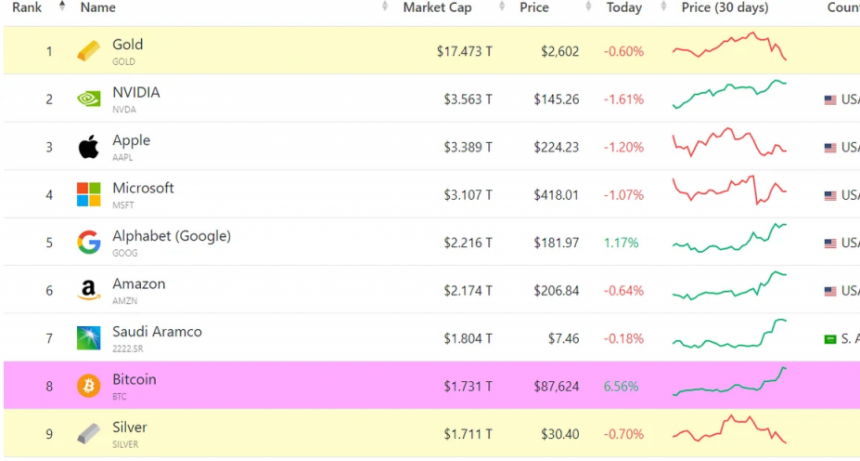The width and height of the screenshot is (860, 461).
Task: Click Saudi Aramco market cap $1.804 T
Action: tap(468, 338)
